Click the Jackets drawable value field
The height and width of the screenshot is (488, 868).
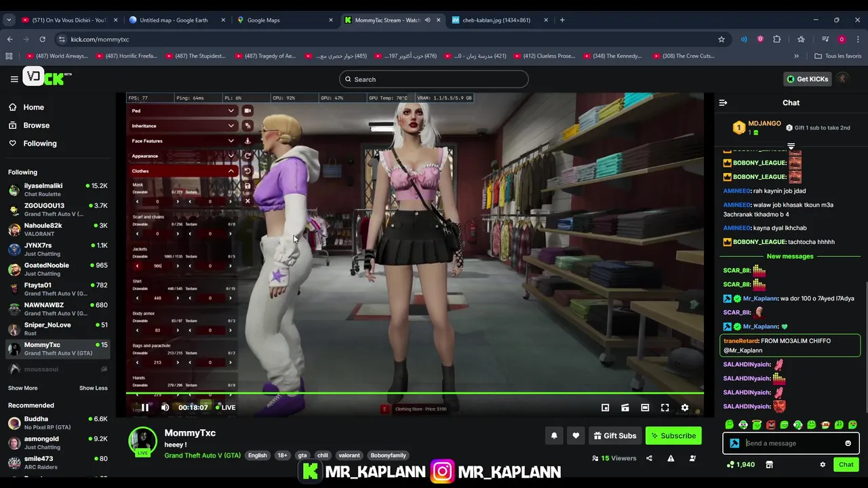click(x=157, y=266)
